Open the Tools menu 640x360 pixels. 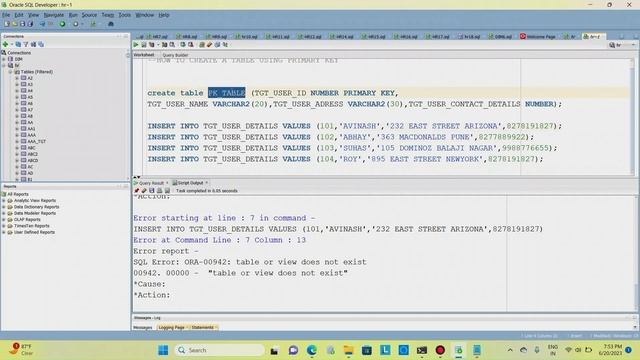[124, 15]
